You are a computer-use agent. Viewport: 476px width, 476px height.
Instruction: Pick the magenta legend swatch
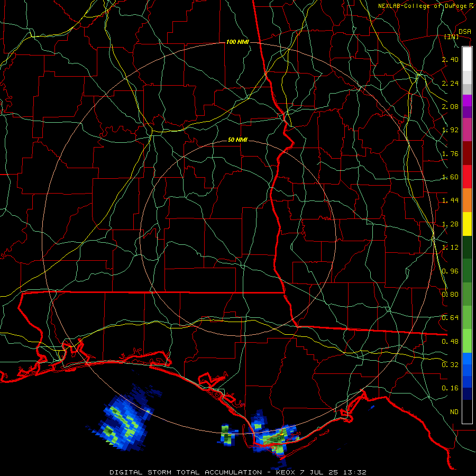[467, 130]
